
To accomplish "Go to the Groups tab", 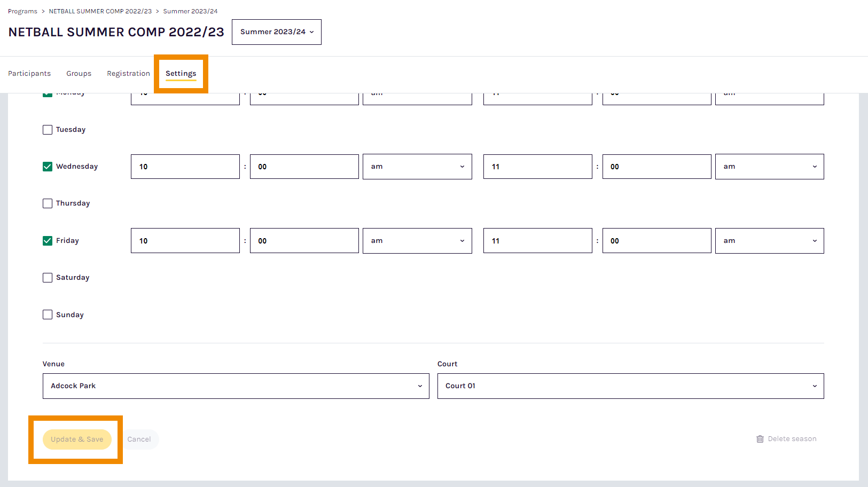I will pyautogui.click(x=79, y=74).
